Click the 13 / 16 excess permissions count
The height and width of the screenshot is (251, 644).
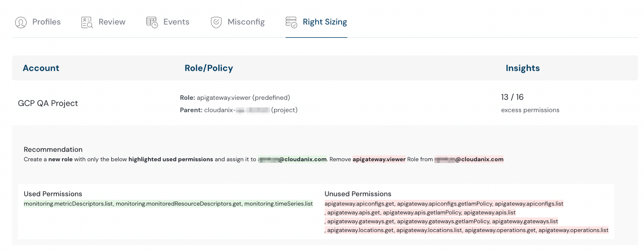pos(512,97)
